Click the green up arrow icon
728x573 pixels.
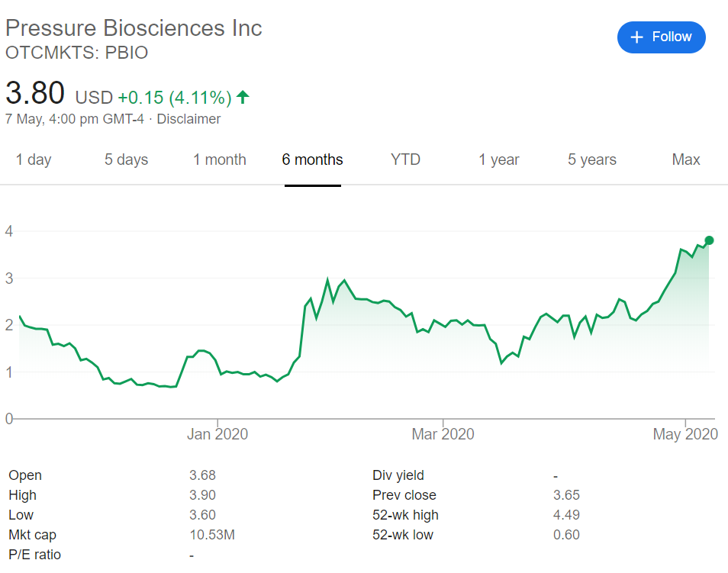[243, 97]
